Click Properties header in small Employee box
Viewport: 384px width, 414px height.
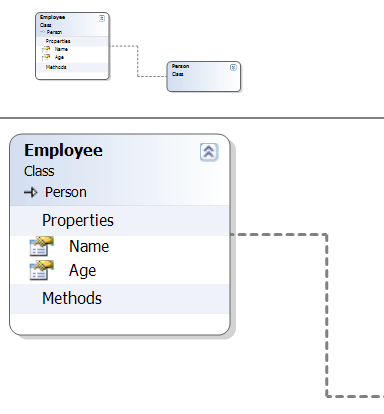(72, 41)
